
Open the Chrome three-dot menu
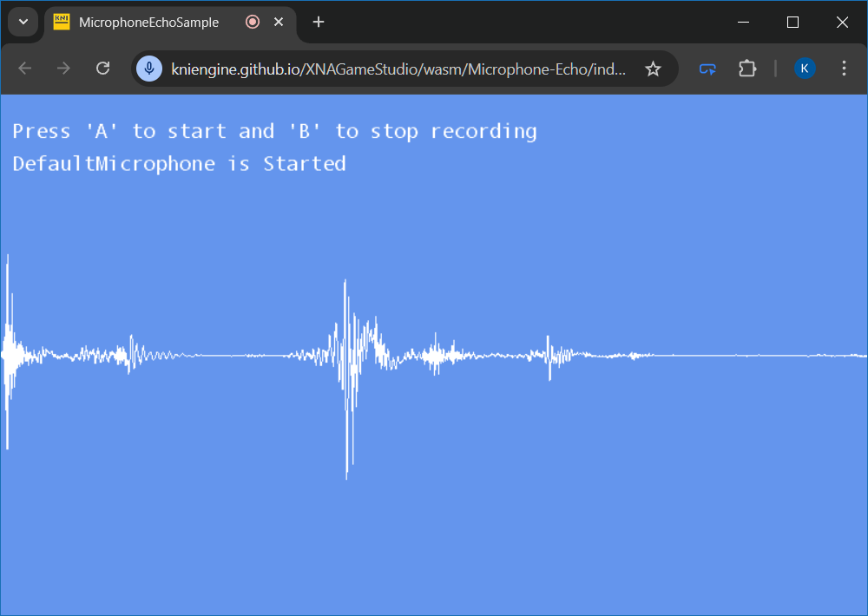tap(844, 69)
